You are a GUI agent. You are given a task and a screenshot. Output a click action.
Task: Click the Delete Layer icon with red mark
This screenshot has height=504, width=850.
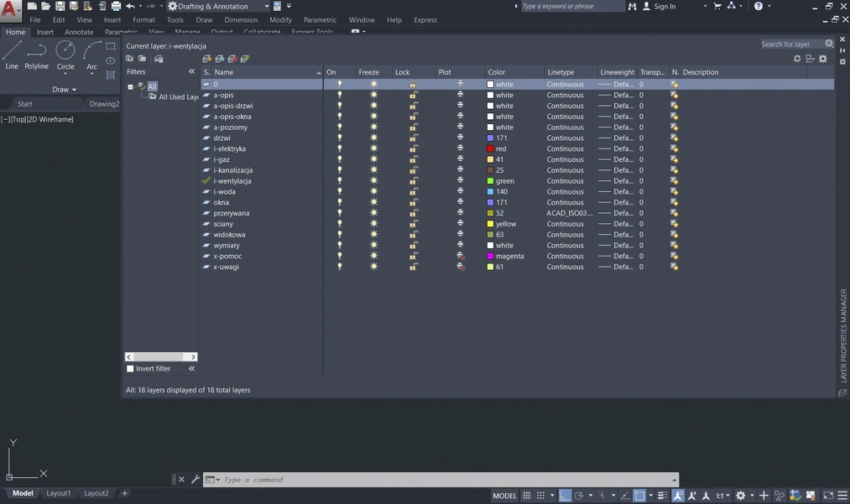point(232,59)
